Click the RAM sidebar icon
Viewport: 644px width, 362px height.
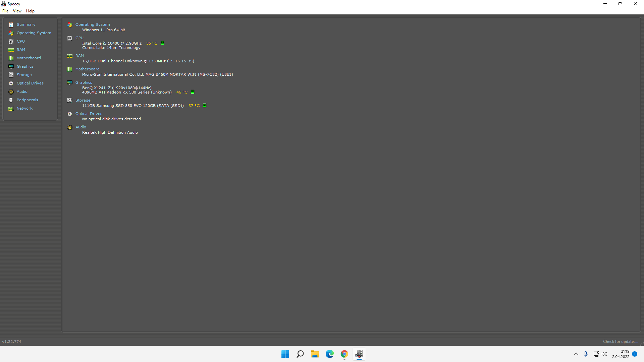[11, 50]
